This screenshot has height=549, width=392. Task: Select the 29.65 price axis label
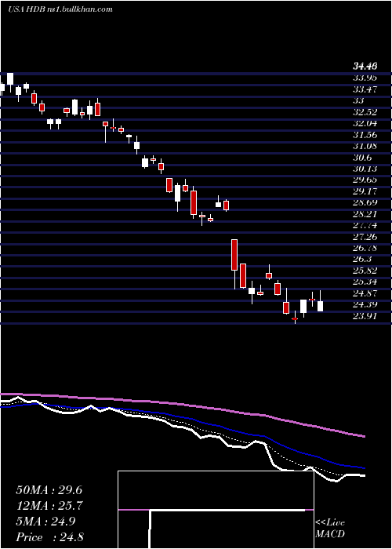coord(365,180)
